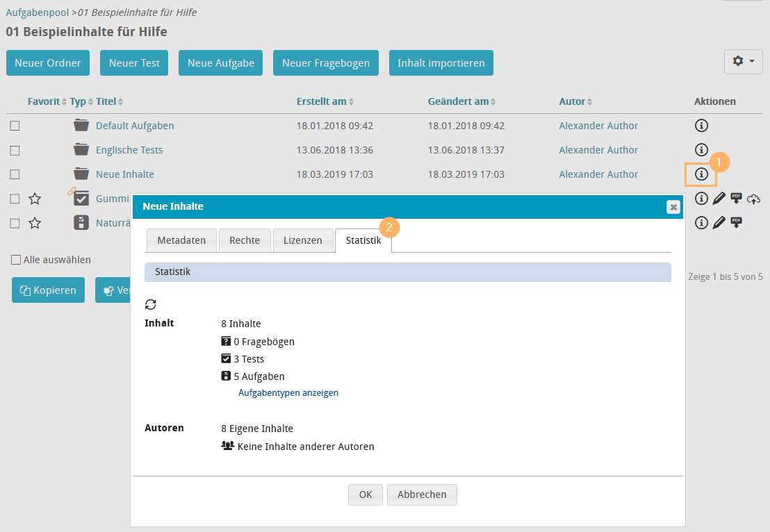Go to Aufgabenpool in the breadcrumb

[x=37, y=13]
